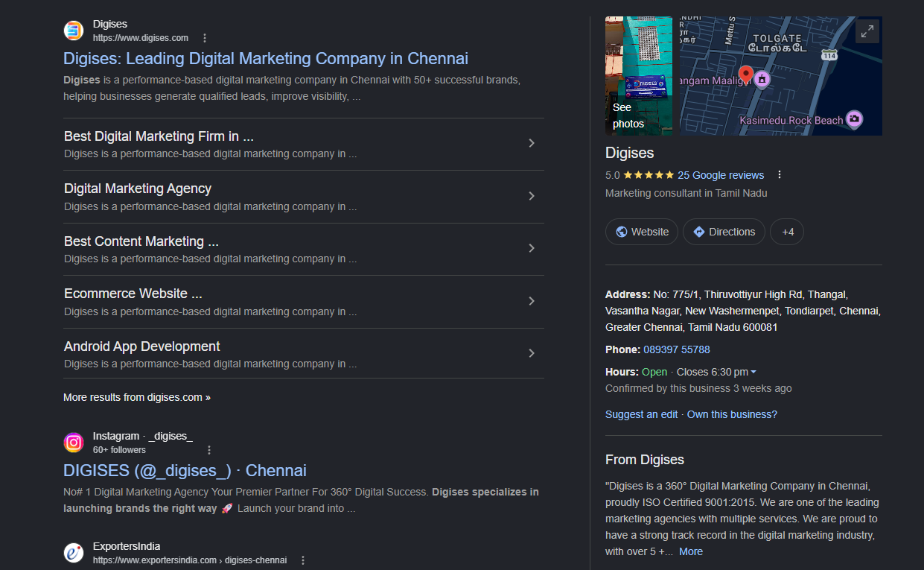Expand Best Content Marketing sitelink chevron
The image size is (924, 570).
click(531, 248)
